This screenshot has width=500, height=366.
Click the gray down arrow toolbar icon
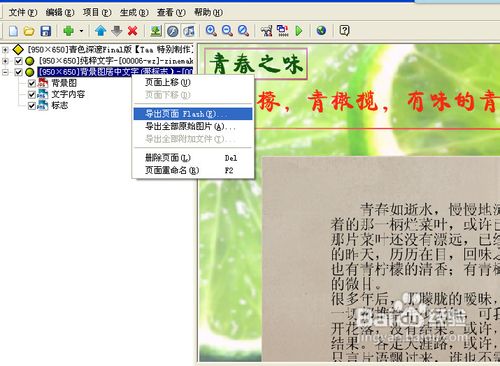116,31
